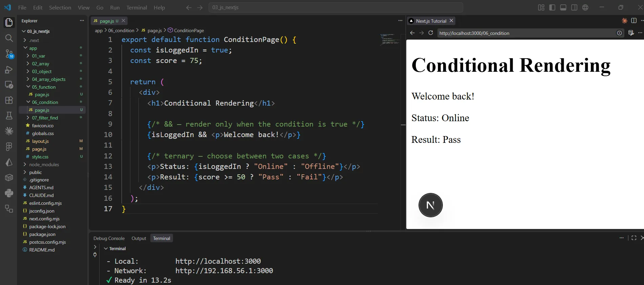Click the 06_condition breadcrumb segment
The image size is (644, 285).
pyautogui.click(x=121, y=30)
